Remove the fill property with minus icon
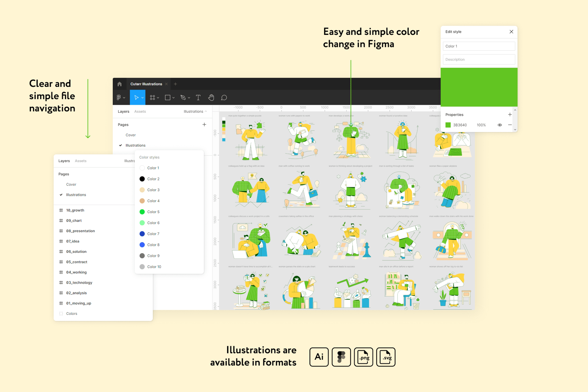This screenshot has height=392, width=588. pyautogui.click(x=510, y=125)
